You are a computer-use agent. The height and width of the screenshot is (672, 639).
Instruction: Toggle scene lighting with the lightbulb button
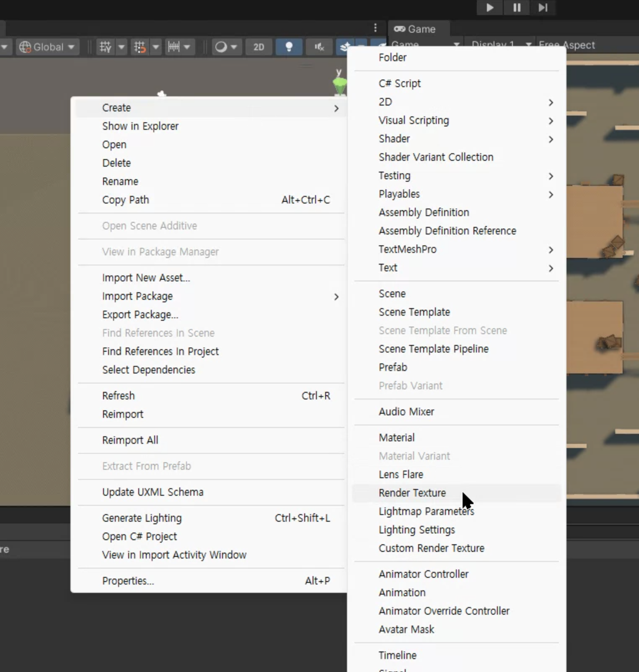[x=289, y=47]
